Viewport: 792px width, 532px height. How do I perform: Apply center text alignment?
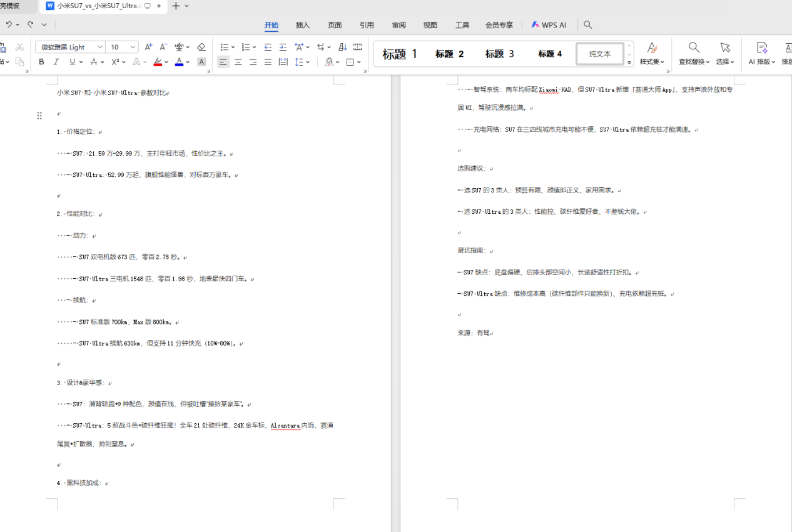(238, 62)
